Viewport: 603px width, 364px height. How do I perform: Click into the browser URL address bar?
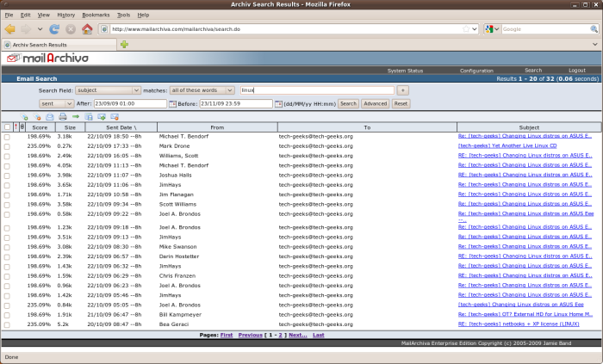[x=284, y=29]
